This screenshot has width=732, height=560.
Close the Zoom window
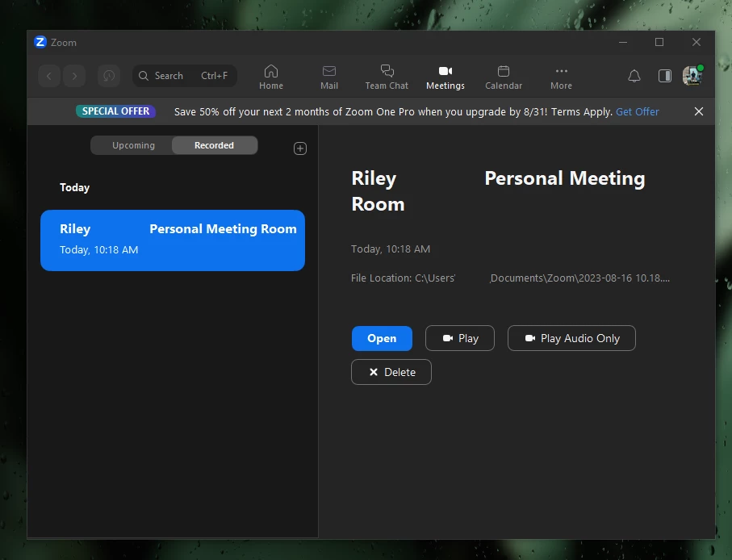click(696, 42)
